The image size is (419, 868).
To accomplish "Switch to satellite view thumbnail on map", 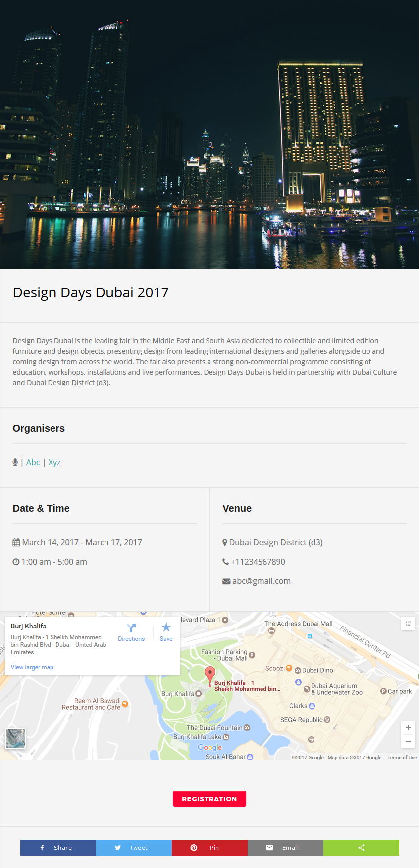I will [15, 739].
